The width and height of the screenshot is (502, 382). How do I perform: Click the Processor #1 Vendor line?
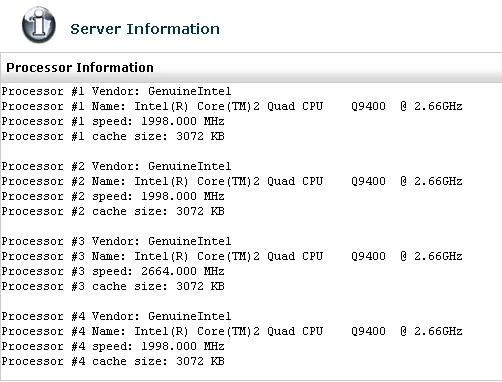(116, 91)
